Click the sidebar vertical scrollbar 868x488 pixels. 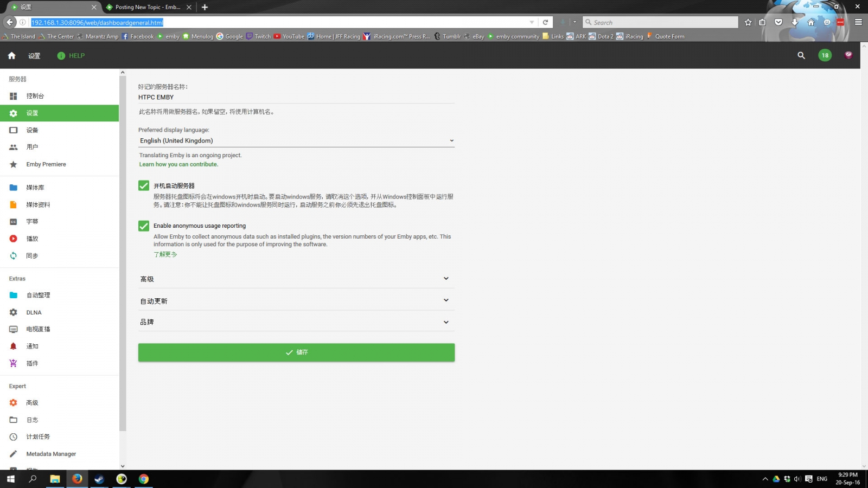[x=123, y=252]
